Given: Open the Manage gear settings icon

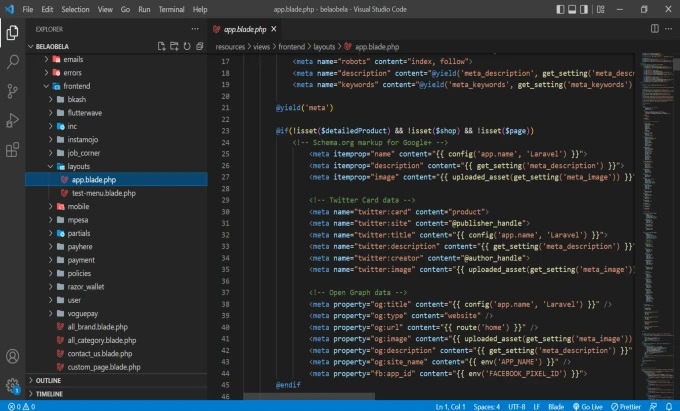Looking at the screenshot, I should pos(12,385).
